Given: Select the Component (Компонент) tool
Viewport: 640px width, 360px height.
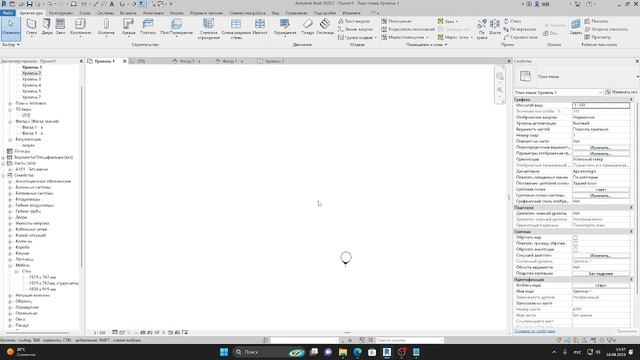Looking at the screenshot, I should (80, 27).
